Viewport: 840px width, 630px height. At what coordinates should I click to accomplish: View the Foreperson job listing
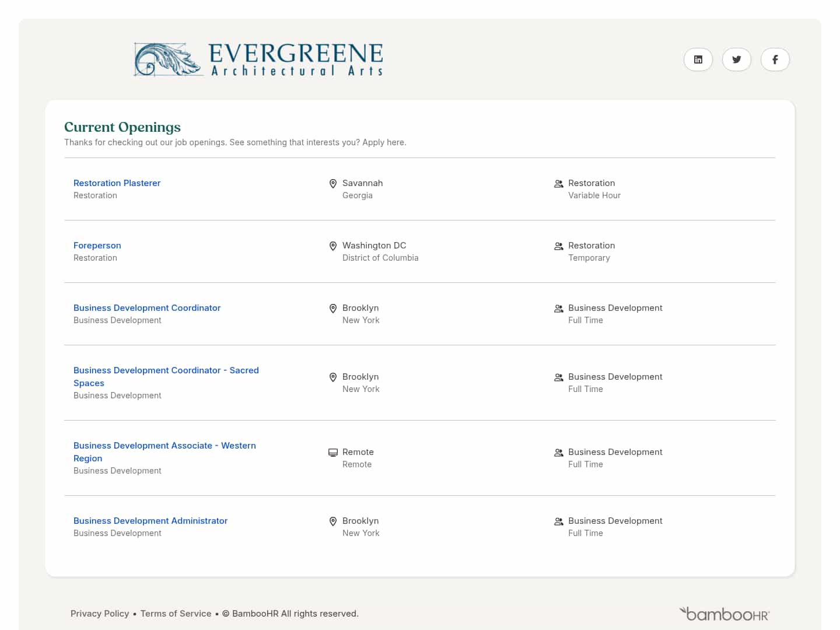pyautogui.click(x=97, y=245)
